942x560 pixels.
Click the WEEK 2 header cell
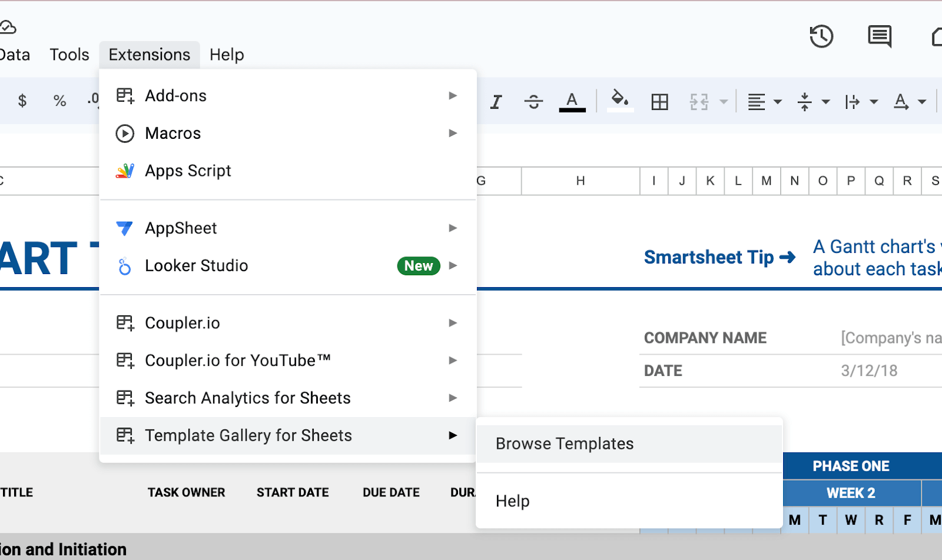(x=851, y=493)
